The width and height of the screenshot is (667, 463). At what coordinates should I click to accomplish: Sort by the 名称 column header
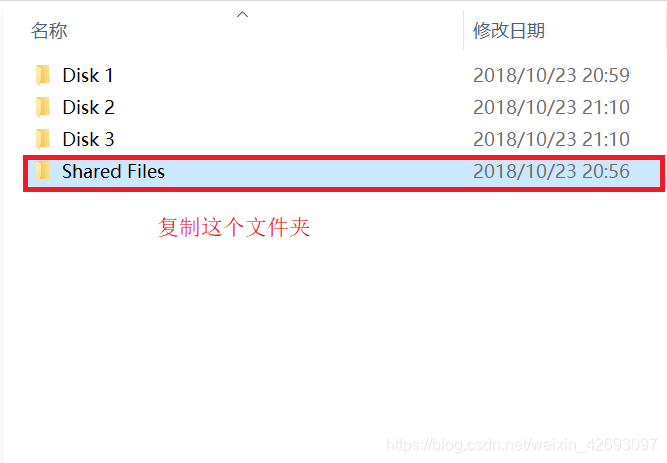click(49, 31)
